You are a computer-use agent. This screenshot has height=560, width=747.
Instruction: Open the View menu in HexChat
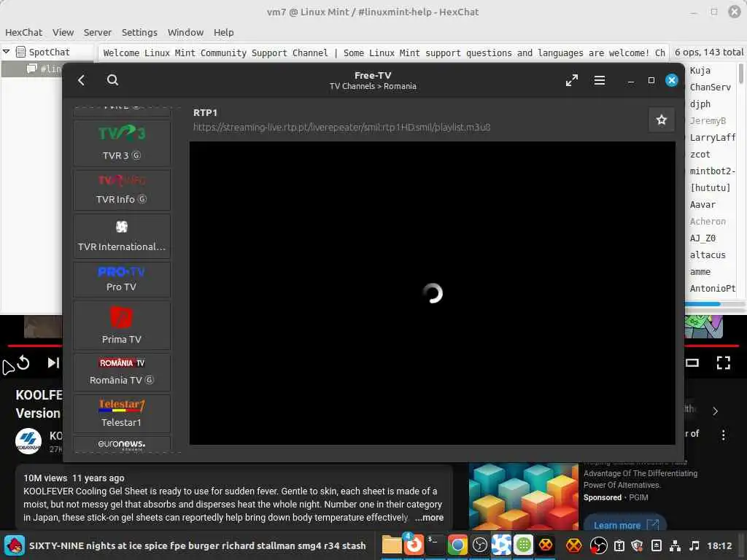(x=63, y=32)
